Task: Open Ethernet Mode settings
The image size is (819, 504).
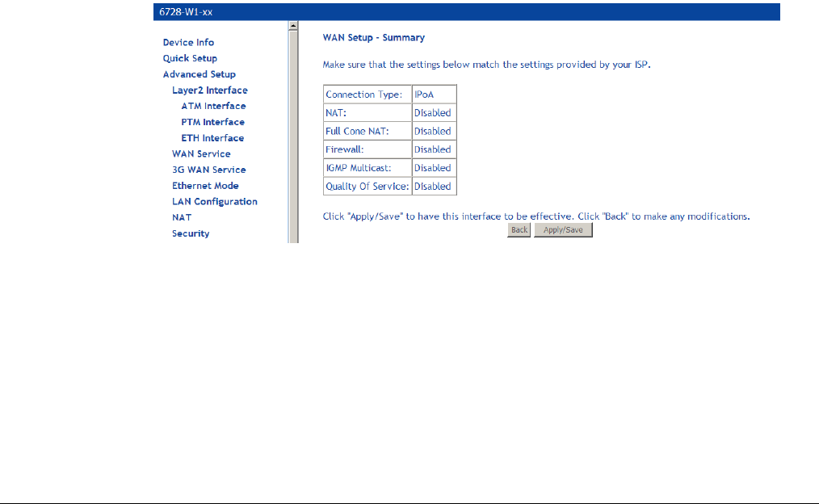Action: point(205,186)
